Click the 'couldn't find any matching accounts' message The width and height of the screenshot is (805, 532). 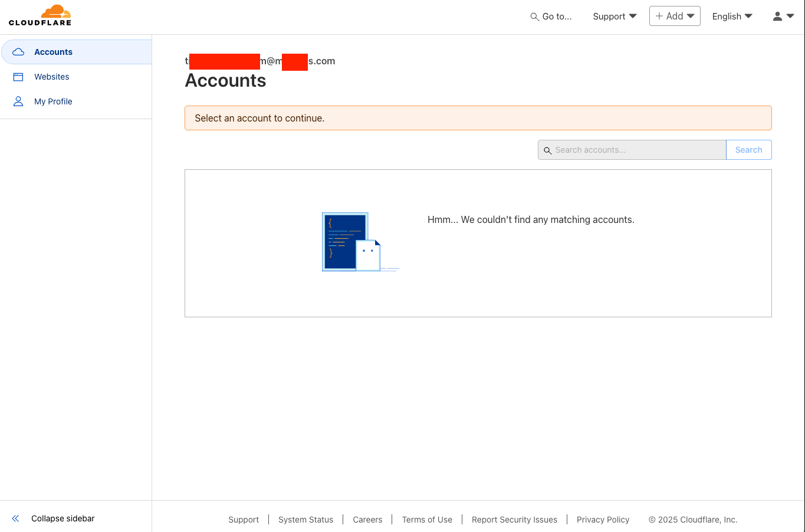tap(531, 219)
